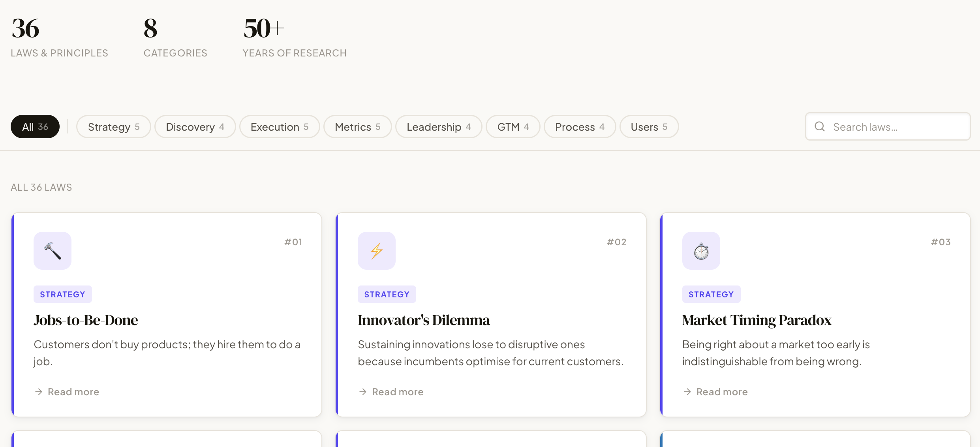Filter by Process category
Screen dimensions: 980x447
tap(580, 127)
